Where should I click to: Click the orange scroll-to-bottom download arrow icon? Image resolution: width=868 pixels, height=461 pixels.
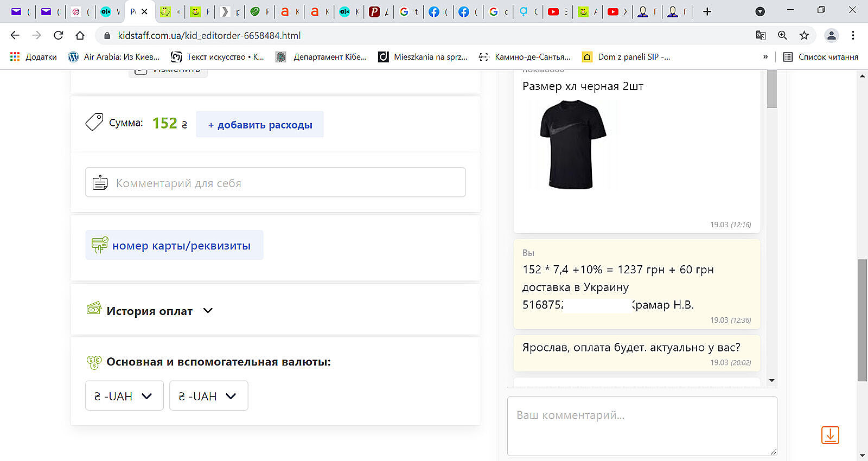coord(829,435)
